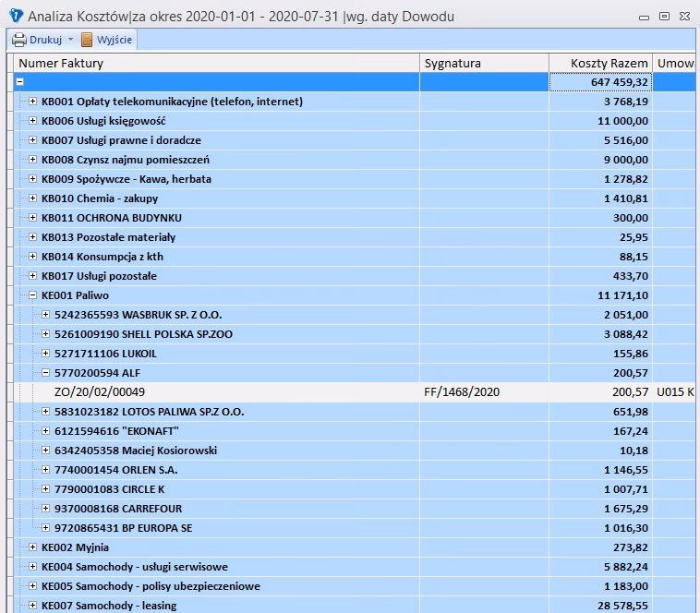Click KE001 Paliwo amount 11 171,10
700x613 pixels.
click(x=622, y=295)
